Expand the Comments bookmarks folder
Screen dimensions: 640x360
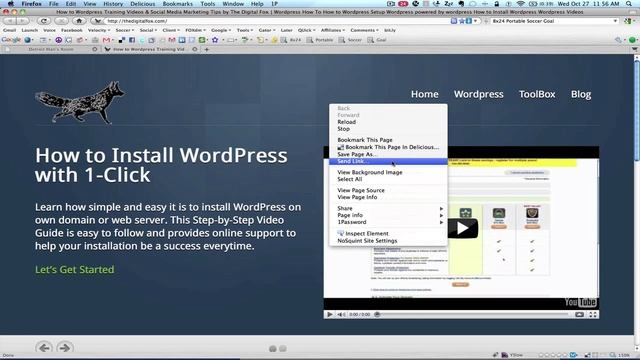tap(364, 30)
